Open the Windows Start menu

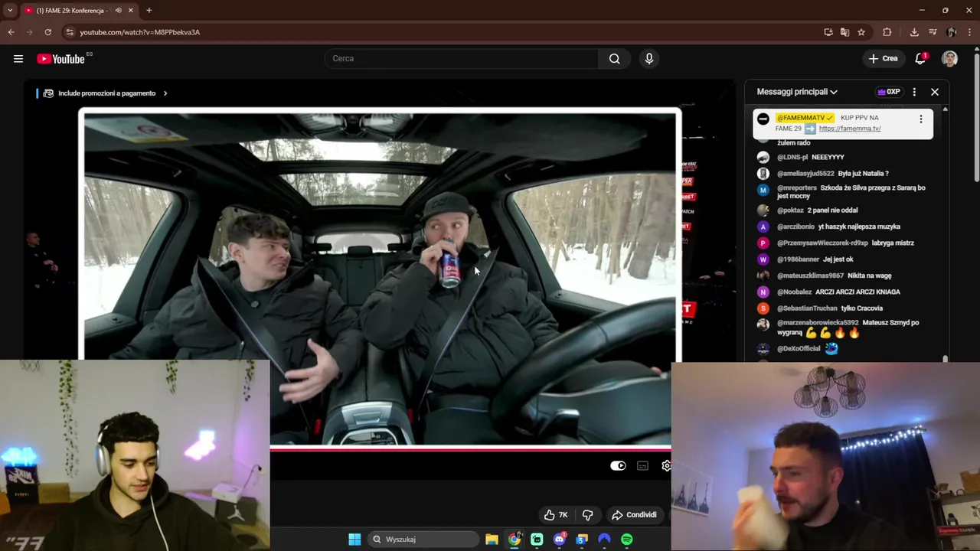coord(354,540)
